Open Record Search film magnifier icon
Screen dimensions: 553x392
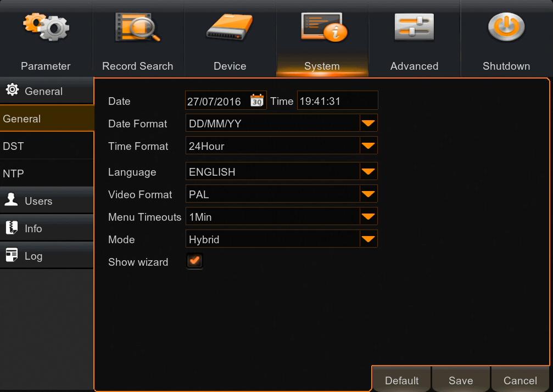click(137, 27)
